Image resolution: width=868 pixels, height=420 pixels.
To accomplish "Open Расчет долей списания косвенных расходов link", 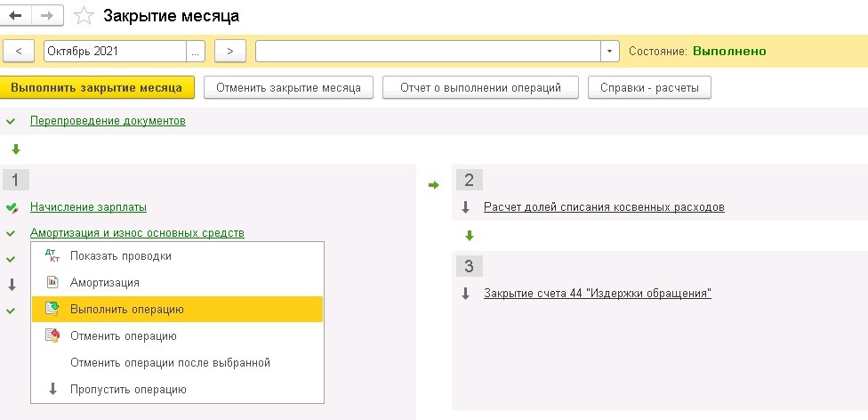I will (604, 207).
